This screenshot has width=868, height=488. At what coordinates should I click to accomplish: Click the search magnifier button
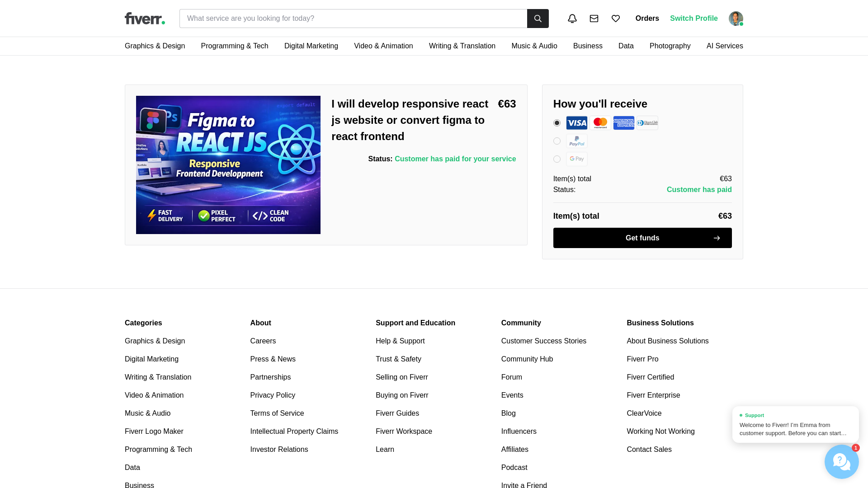[x=538, y=19]
